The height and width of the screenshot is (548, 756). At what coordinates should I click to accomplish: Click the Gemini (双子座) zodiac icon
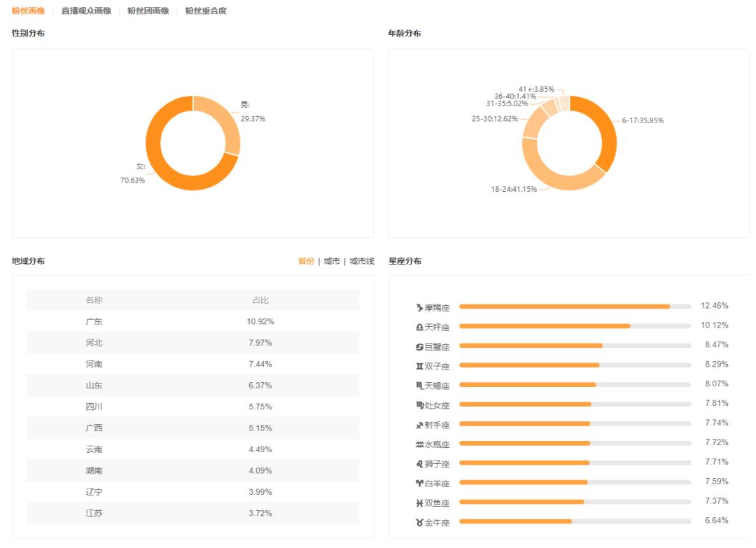pyautogui.click(x=419, y=366)
